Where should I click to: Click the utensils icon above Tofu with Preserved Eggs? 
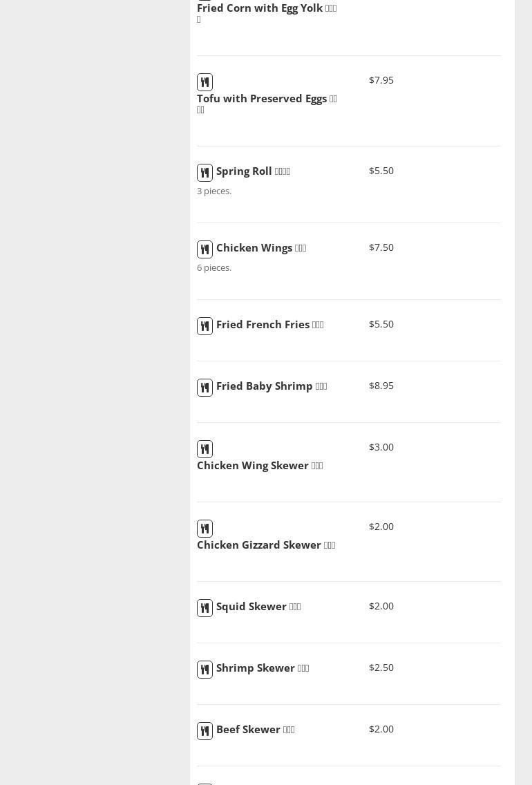click(x=205, y=82)
